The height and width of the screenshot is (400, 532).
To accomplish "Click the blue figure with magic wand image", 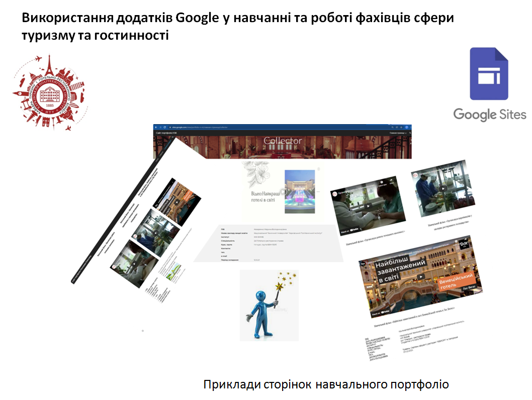I will (x=269, y=306).
